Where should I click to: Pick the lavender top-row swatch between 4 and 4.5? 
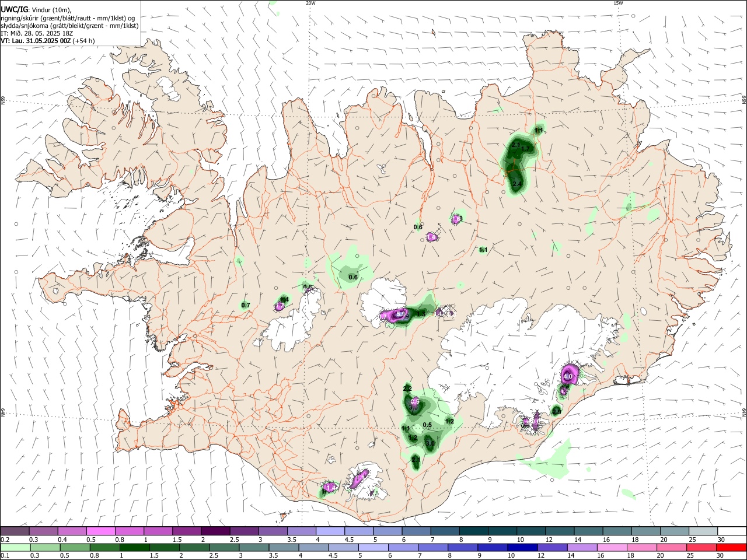[x=330, y=531]
